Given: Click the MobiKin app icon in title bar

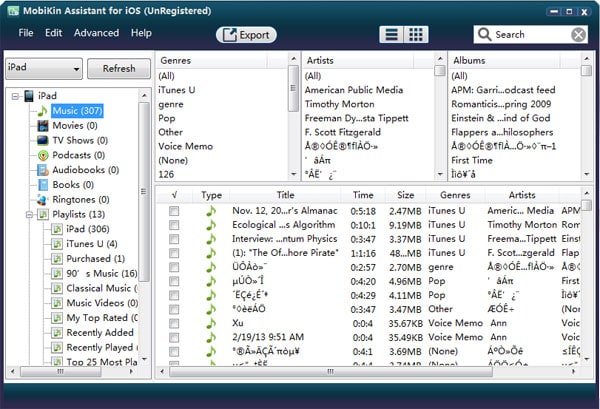Looking at the screenshot, I should pyautogui.click(x=13, y=11).
